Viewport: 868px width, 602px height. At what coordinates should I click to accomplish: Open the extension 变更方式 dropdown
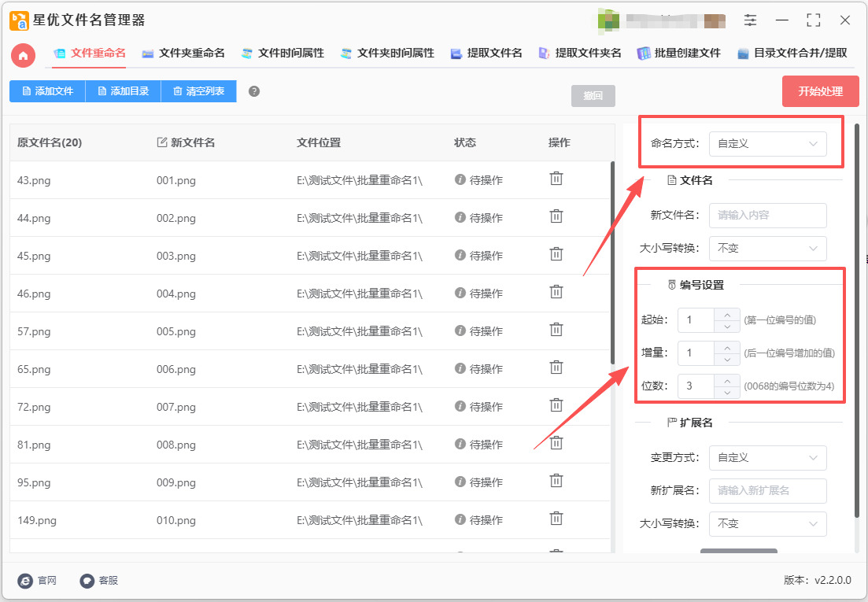[767, 458]
